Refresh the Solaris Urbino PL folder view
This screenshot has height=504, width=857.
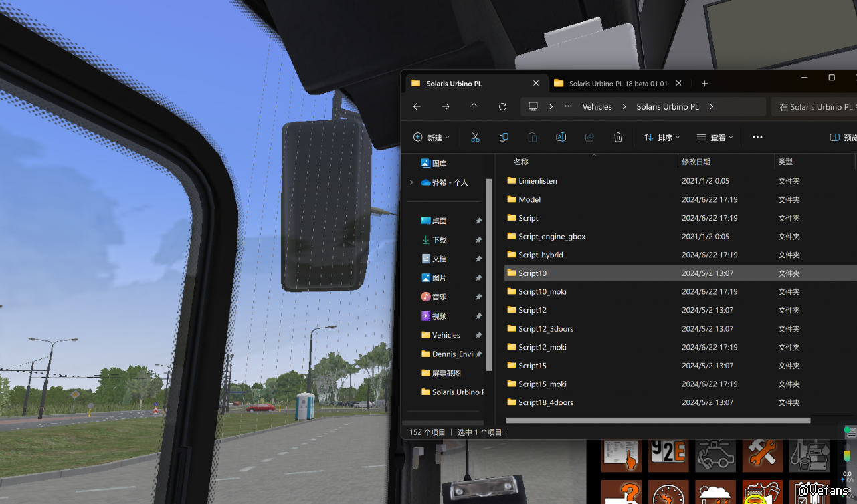[502, 106]
